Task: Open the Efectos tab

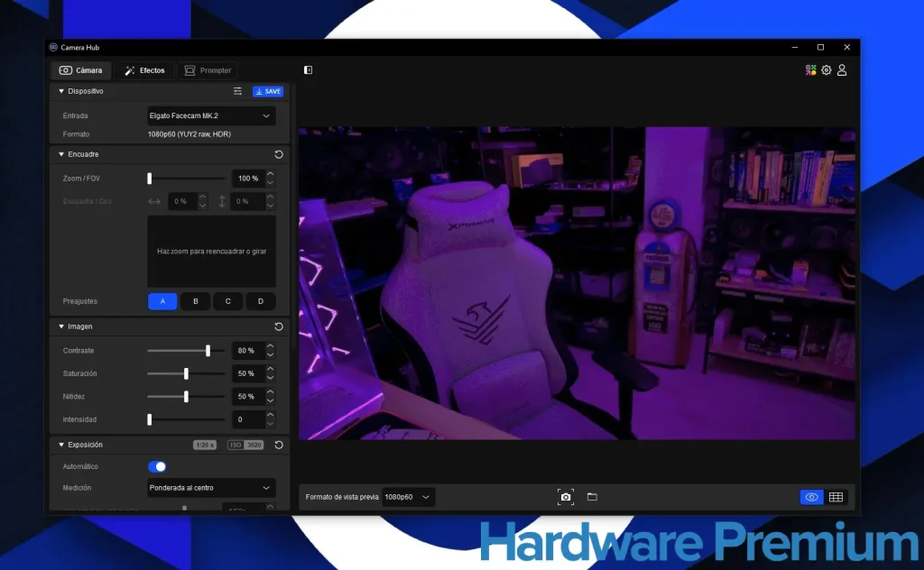Action: point(144,70)
